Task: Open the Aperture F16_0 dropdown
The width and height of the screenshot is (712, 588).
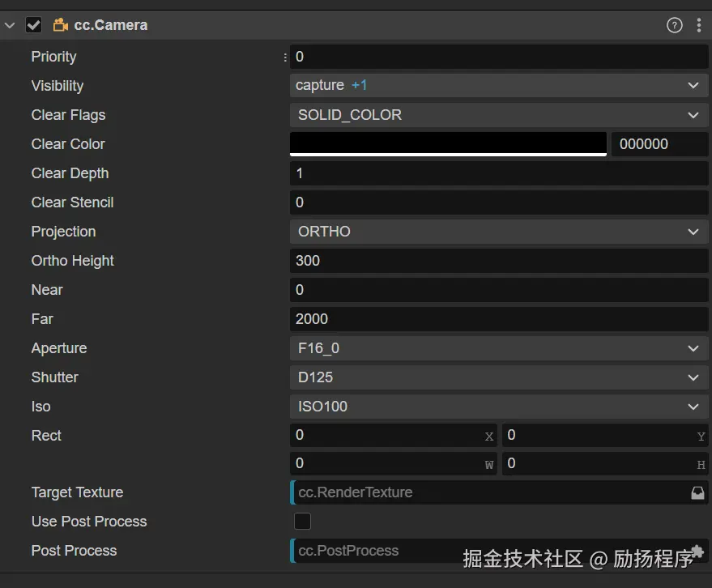Action: 497,348
